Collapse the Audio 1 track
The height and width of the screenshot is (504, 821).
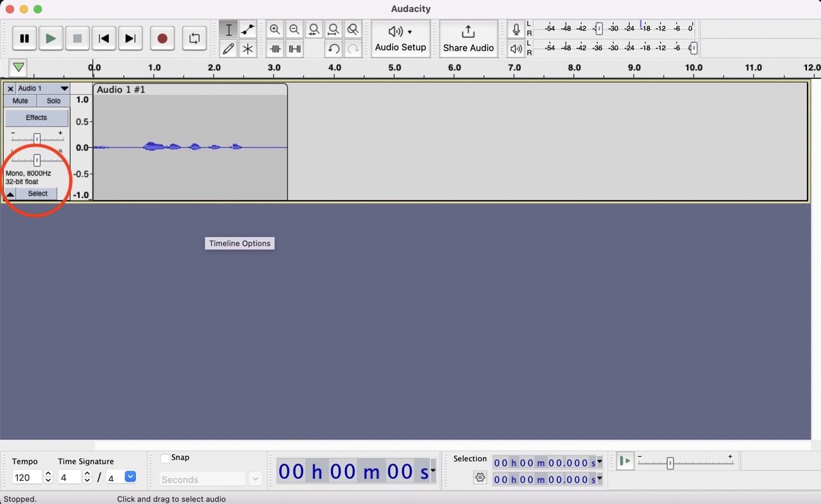coord(10,194)
